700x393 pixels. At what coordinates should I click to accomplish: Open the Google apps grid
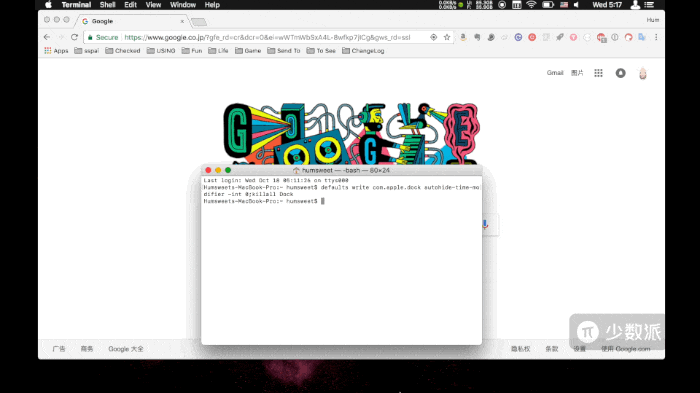point(598,73)
